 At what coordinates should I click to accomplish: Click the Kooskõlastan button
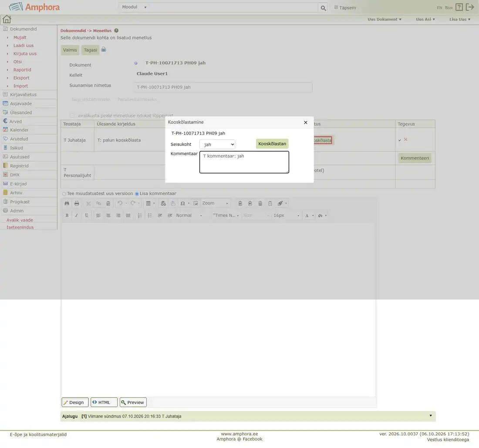point(272,144)
